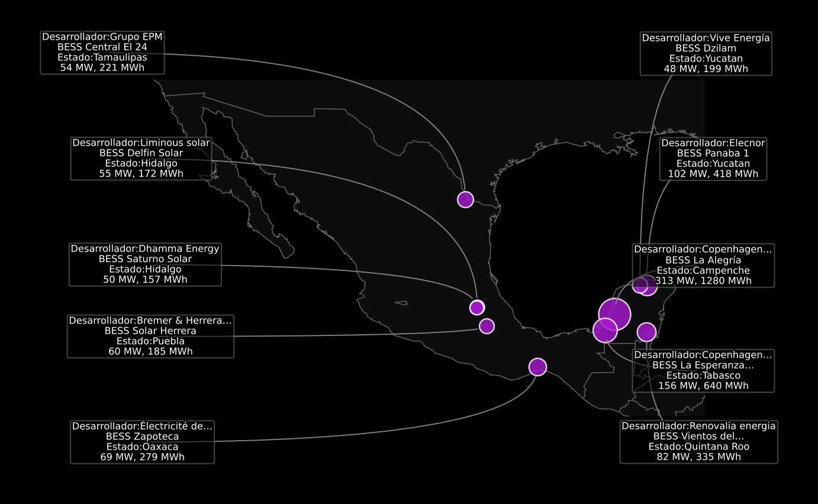Click the "Desarrollador:Grupo EPM" text
818x504 pixels.
pos(102,37)
